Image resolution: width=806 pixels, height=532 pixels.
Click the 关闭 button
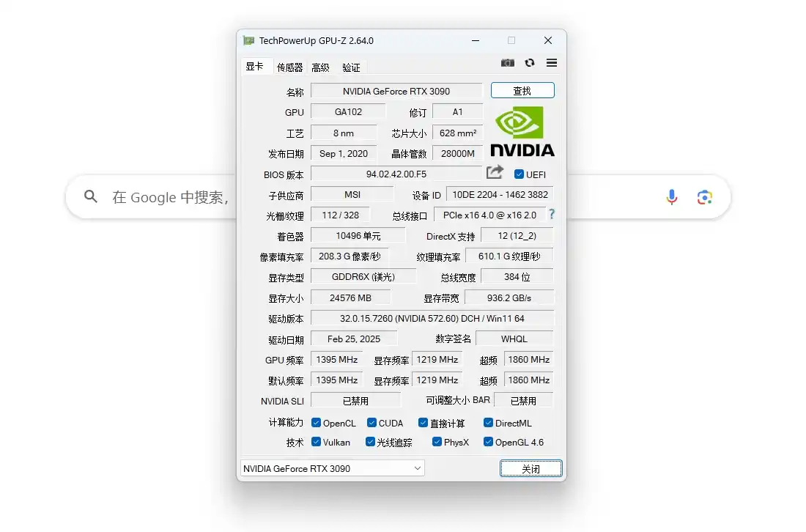click(531, 468)
